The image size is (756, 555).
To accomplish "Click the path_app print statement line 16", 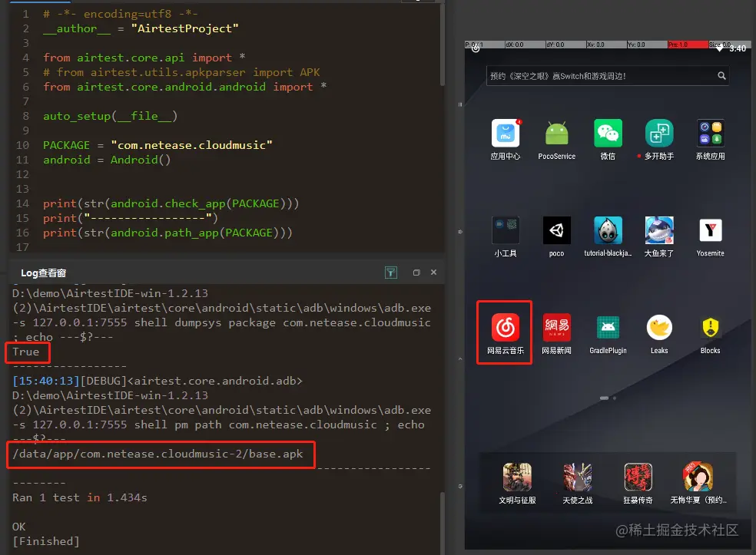I will click(x=167, y=233).
